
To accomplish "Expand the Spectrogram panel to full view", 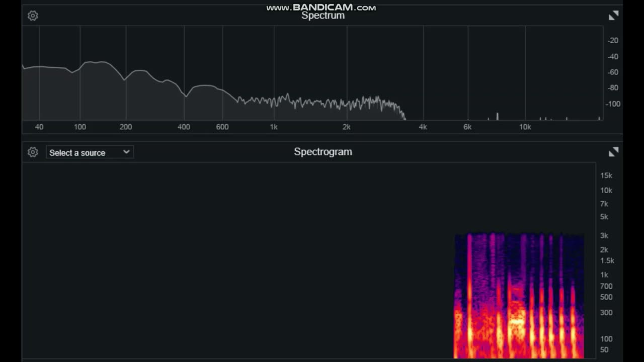I will [613, 152].
